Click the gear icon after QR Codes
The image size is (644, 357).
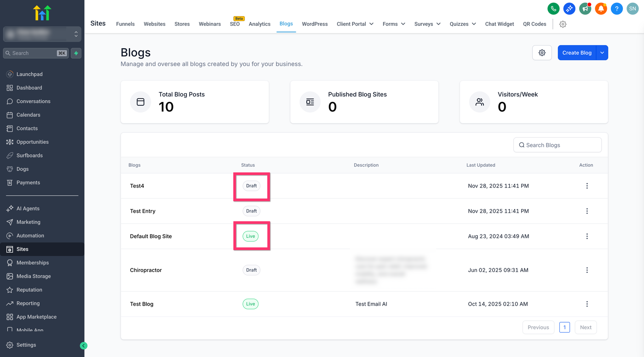pyautogui.click(x=563, y=24)
